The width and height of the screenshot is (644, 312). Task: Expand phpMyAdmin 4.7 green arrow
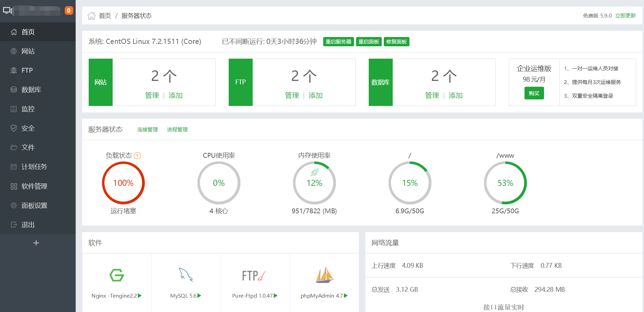click(346, 296)
